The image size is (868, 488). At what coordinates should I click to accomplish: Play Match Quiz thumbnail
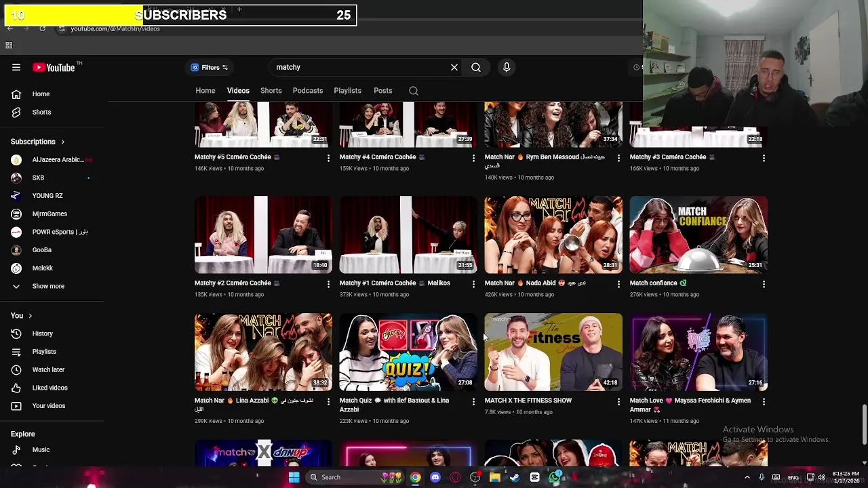[408, 352]
